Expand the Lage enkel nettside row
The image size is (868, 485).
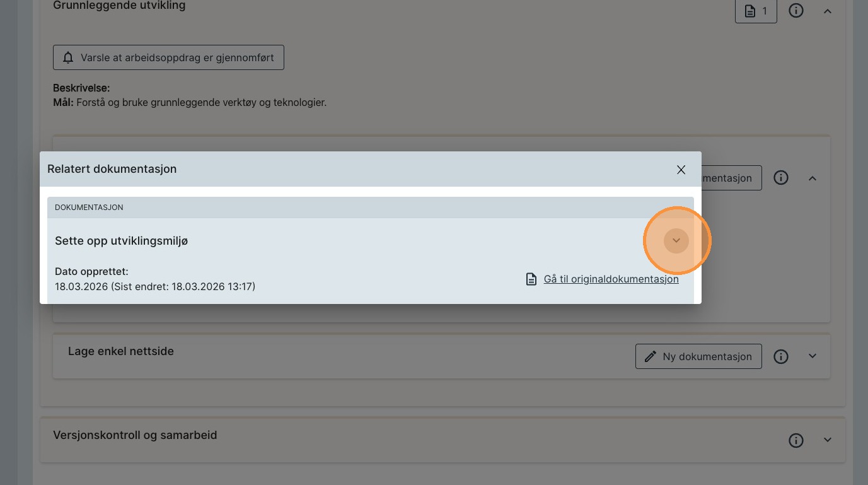[x=813, y=356]
